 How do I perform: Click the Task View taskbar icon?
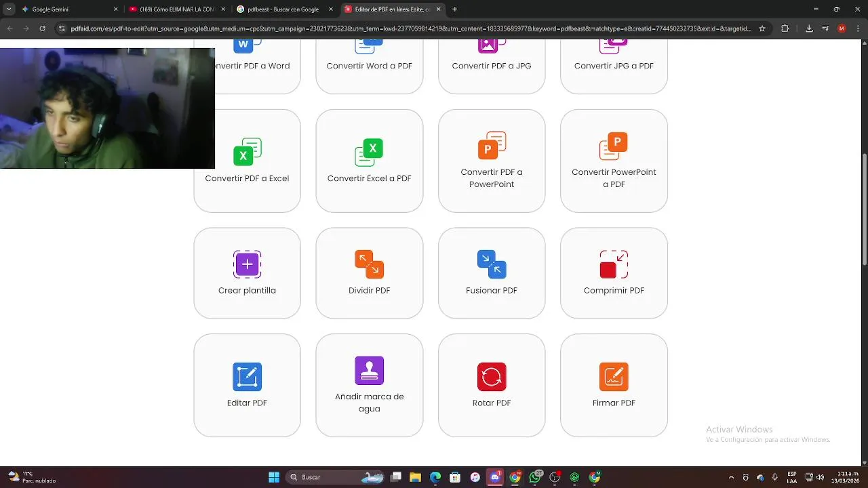396,477
